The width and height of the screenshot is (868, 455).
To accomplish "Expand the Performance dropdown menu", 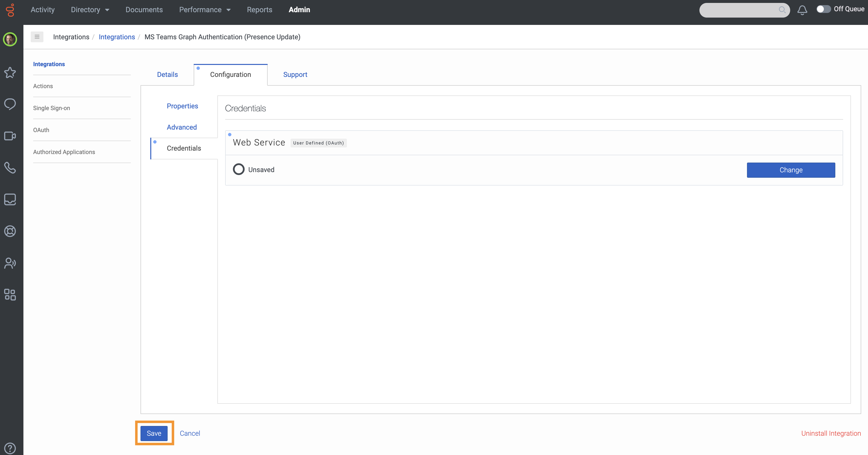I will click(205, 10).
